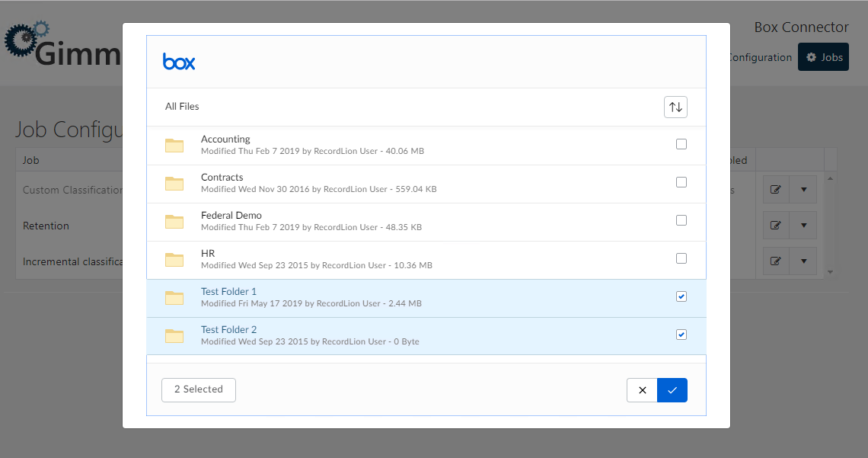The image size is (868, 458).
Task: Cancel the picker with the X button
Action: (x=642, y=390)
